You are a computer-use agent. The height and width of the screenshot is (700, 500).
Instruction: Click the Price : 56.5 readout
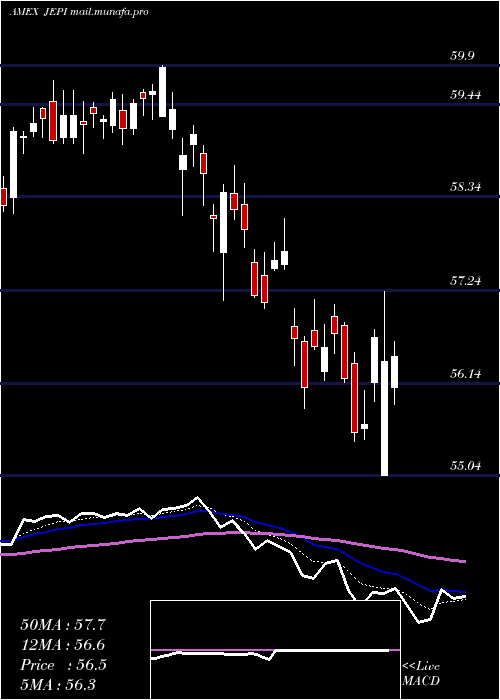coord(63,665)
